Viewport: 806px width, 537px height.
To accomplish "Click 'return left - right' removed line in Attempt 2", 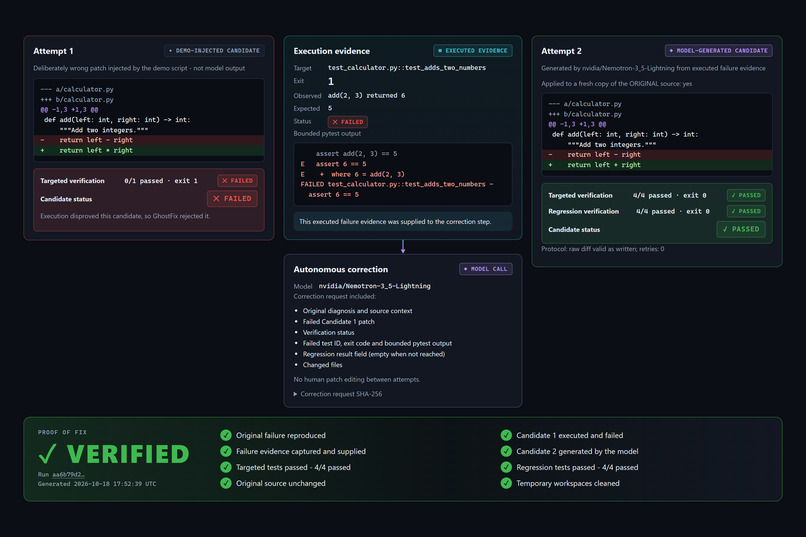I will tap(657, 155).
